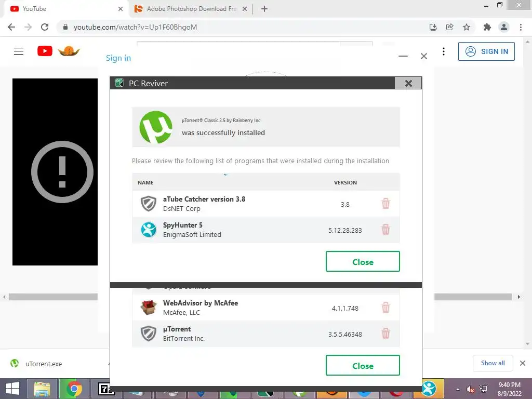Open File Explorer from the taskbar
This screenshot has width=532, height=399.
coord(42,389)
